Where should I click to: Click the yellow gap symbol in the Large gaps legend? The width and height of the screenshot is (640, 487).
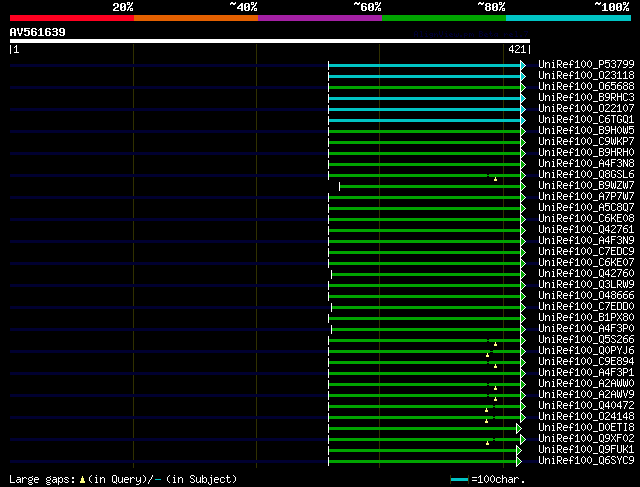(x=82, y=480)
